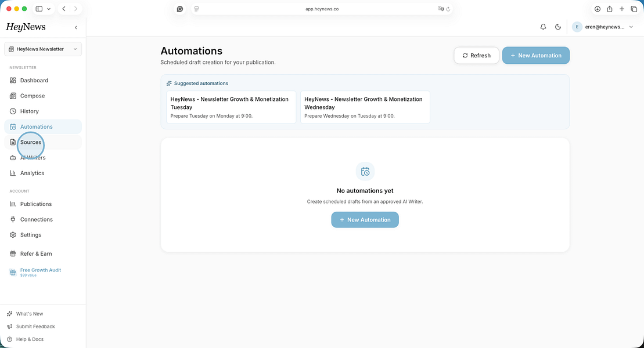Click the Analytics bar chart icon
The height and width of the screenshot is (348, 644).
13,173
